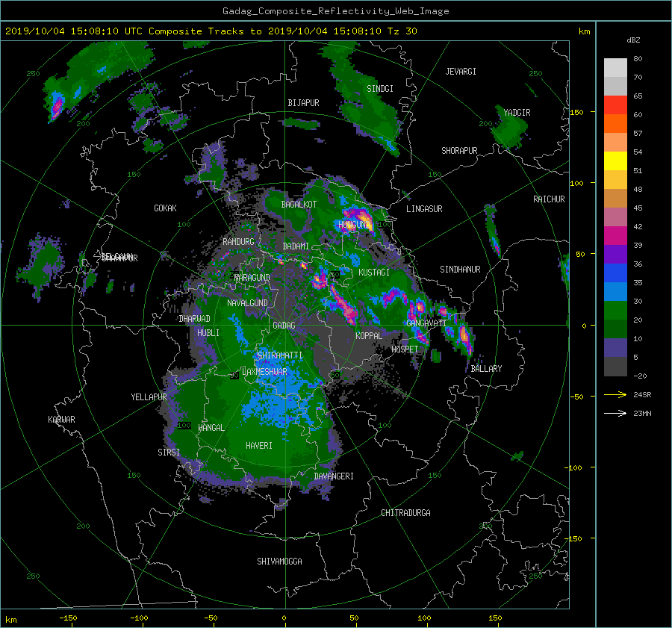Click the light blue legend swatch between 35 and 30
Viewport: 672px width, 628px height.
click(615, 292)
